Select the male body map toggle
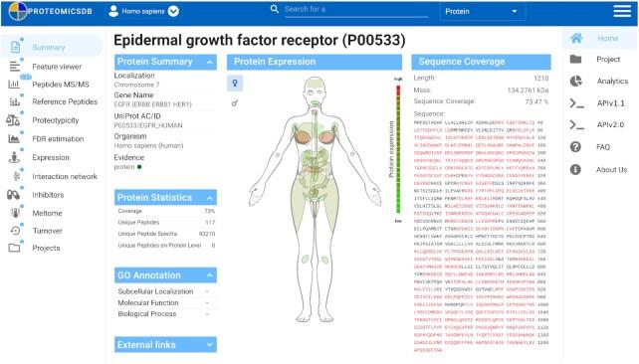 234,103
